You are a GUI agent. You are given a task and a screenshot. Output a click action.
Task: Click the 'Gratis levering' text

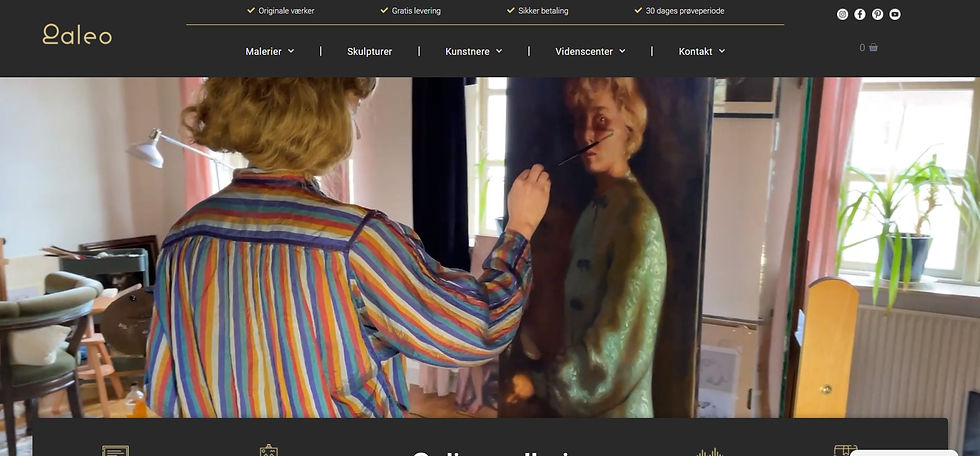[x=416, y=11]
